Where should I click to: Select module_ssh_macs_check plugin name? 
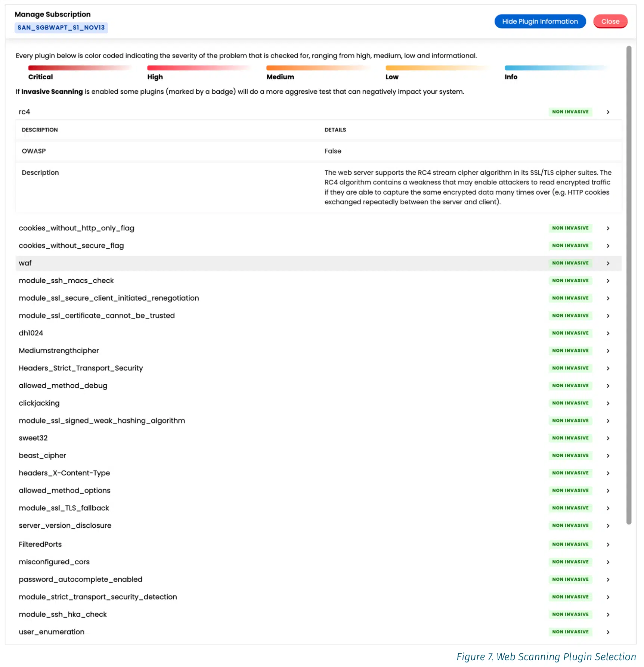coord(66,281)
